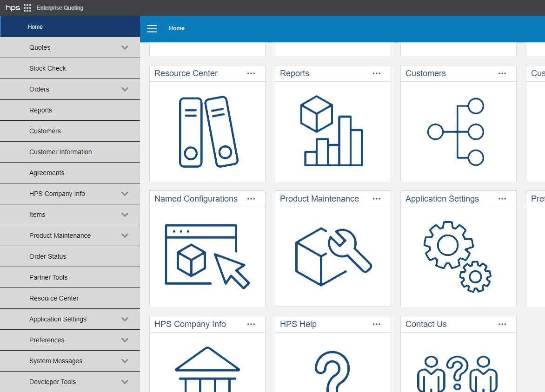The height and width of the screenshot is (392, 545).
Task: Expand the Preferences sidebar section
Action: click(125, 340)
